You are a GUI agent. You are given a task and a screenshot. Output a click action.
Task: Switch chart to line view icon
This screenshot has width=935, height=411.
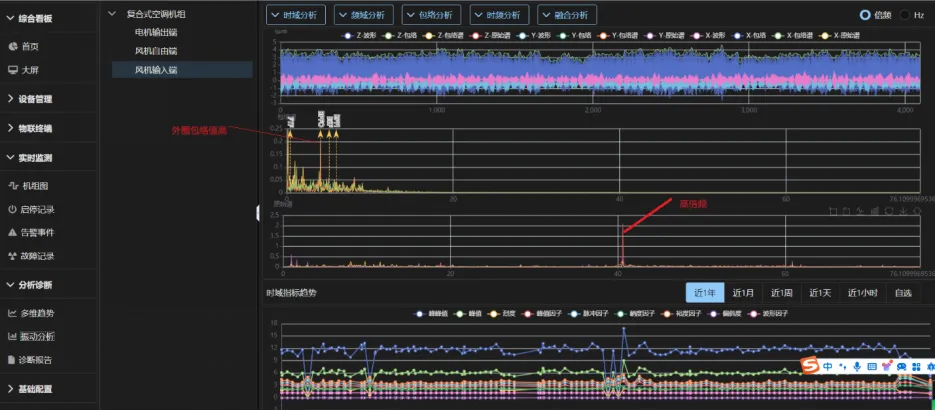click(861, 211)
